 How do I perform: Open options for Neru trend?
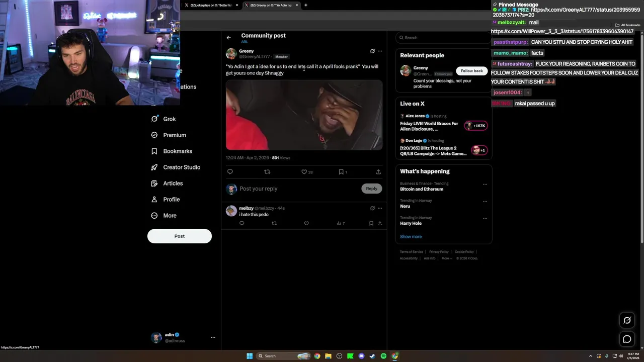[485, 202]
